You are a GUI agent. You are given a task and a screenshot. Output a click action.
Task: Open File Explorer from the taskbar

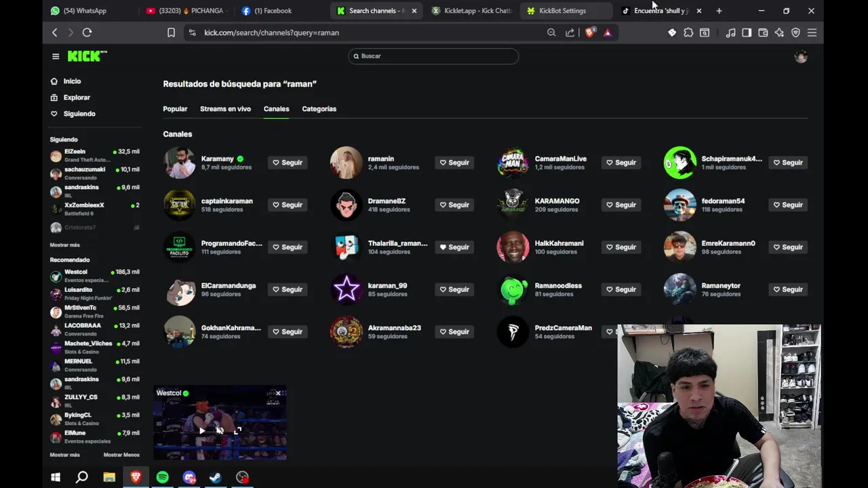coord(109,477)
